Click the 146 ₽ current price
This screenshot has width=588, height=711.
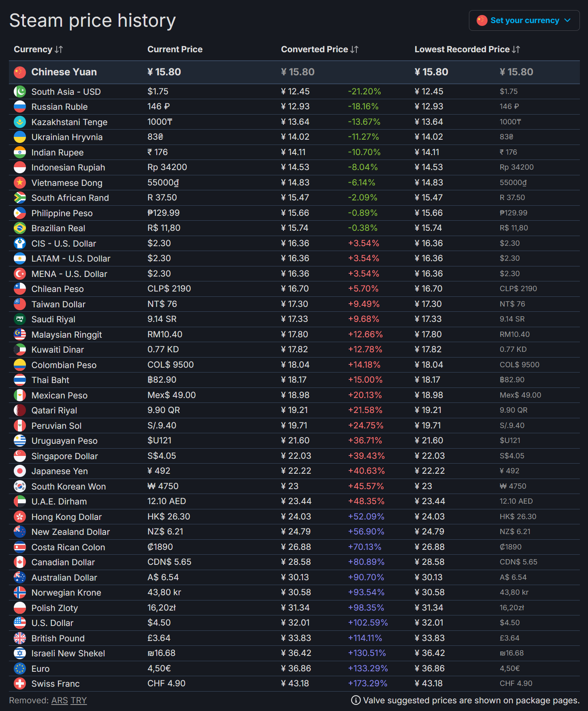tap(159, 106)
